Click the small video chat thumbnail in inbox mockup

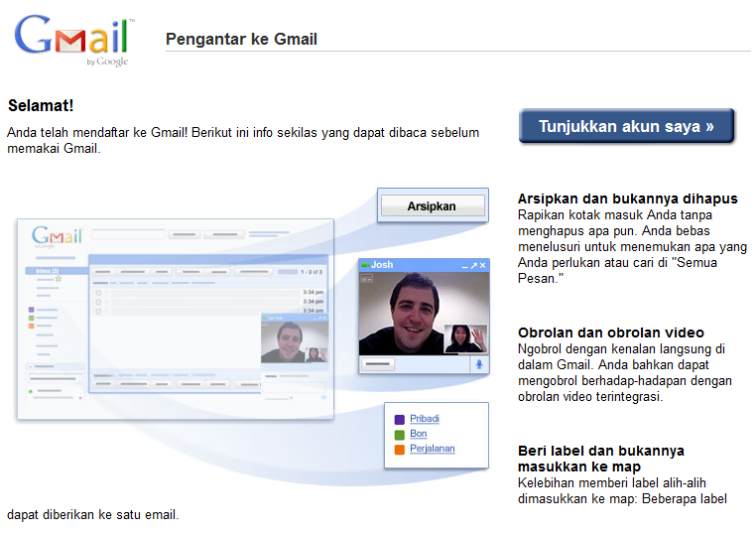(x=295, y=342)
